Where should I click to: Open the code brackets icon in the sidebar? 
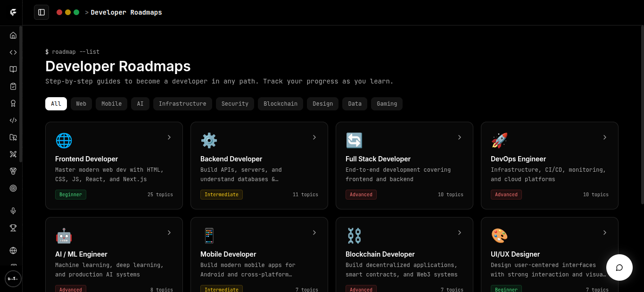tap(13, 52)
